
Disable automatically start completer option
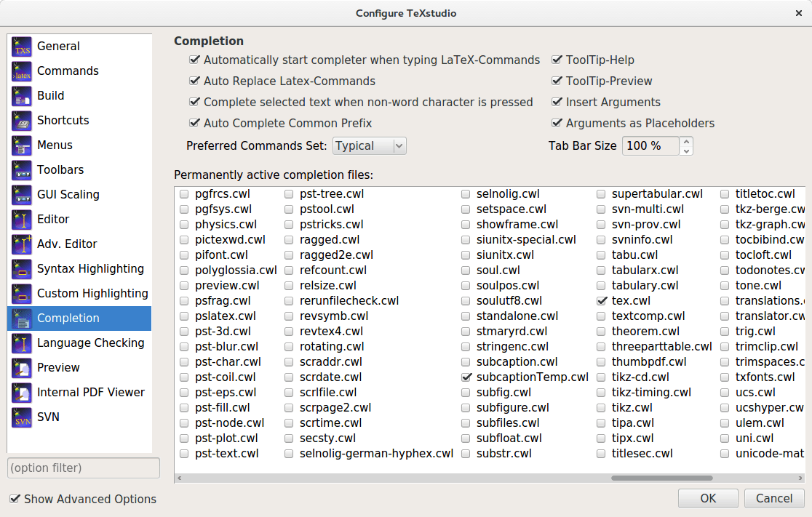pos(195,60)
